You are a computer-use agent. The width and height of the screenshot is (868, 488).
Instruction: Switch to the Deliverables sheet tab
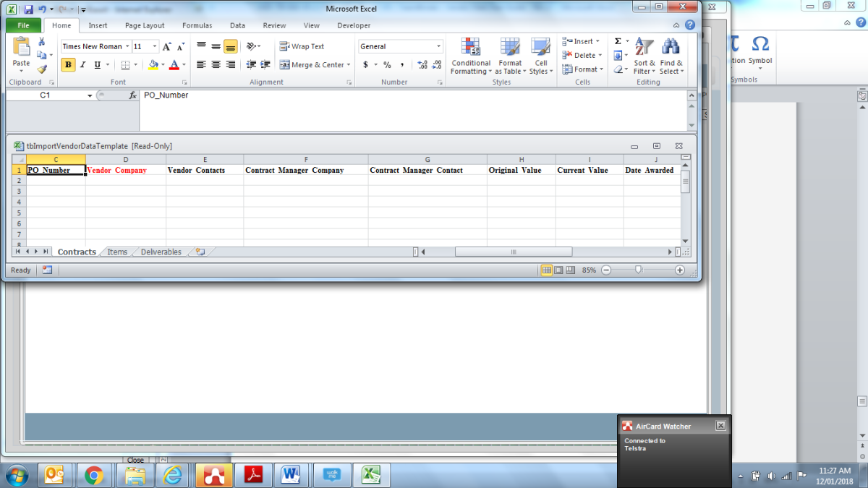click(x=161, y=252)
